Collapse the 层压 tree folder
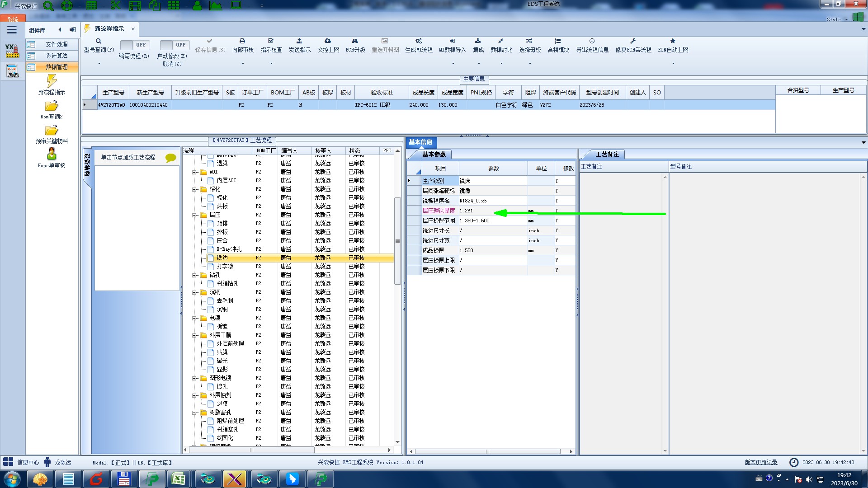Image resolution: width=868 pixels, height=488 pixels. 194,215
